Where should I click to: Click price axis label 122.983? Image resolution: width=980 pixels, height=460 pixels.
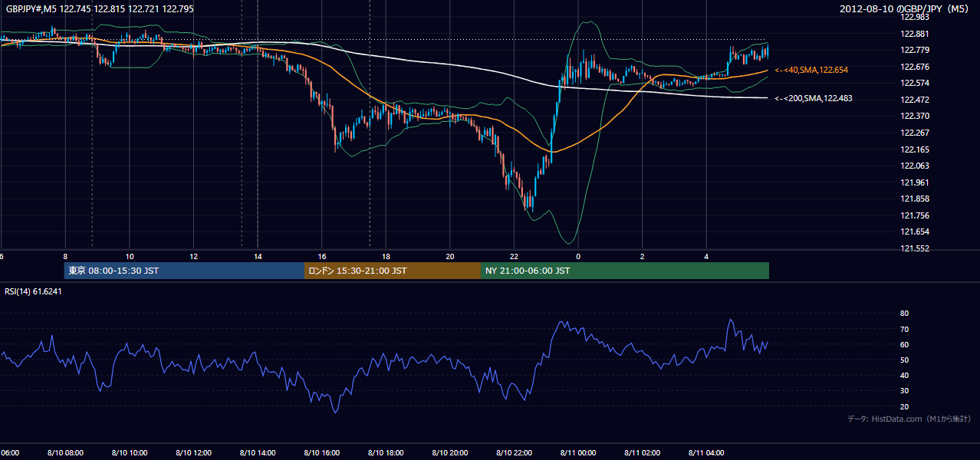[x=915, y=17]
